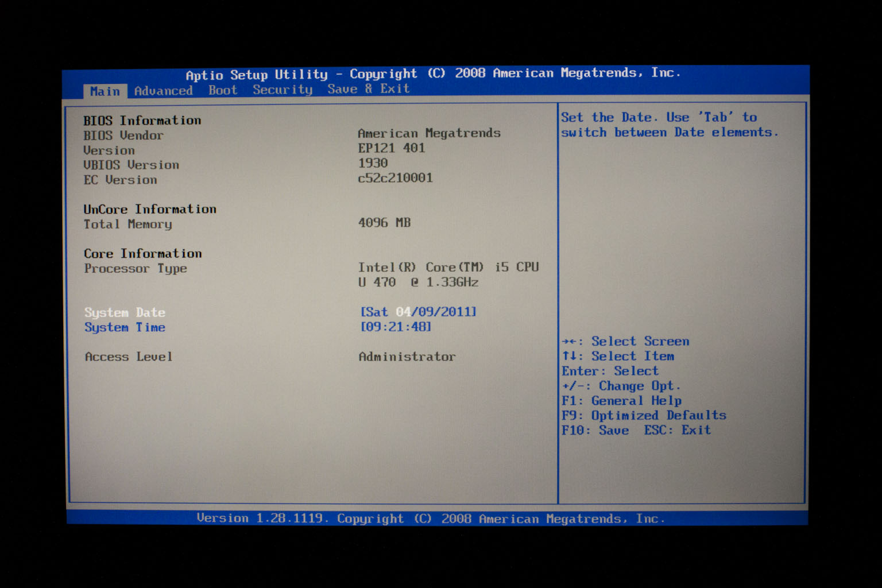
Task: Click the date value Sat 04/09/2011
Action: pyautogui.click(x=419, y=312)
